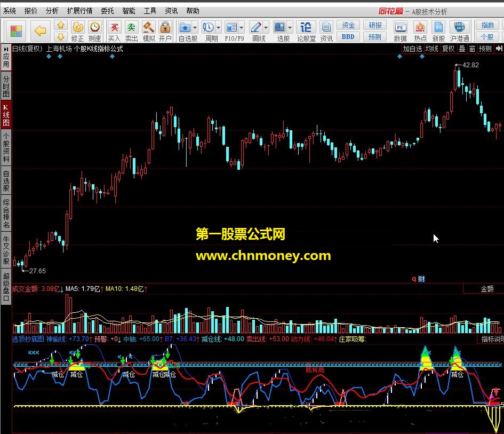Click the 研报 button
The height and width of the screenshot is (434, 504).
[375, 25]
